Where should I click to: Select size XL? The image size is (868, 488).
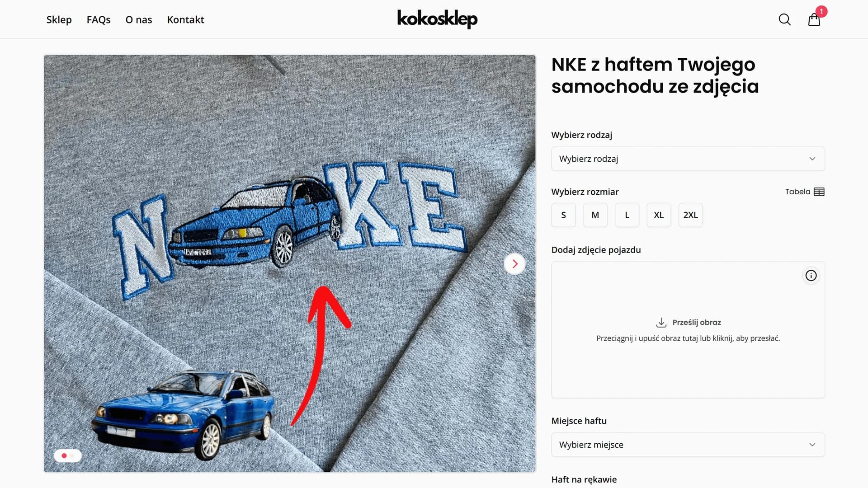click(x=659, y=215)
